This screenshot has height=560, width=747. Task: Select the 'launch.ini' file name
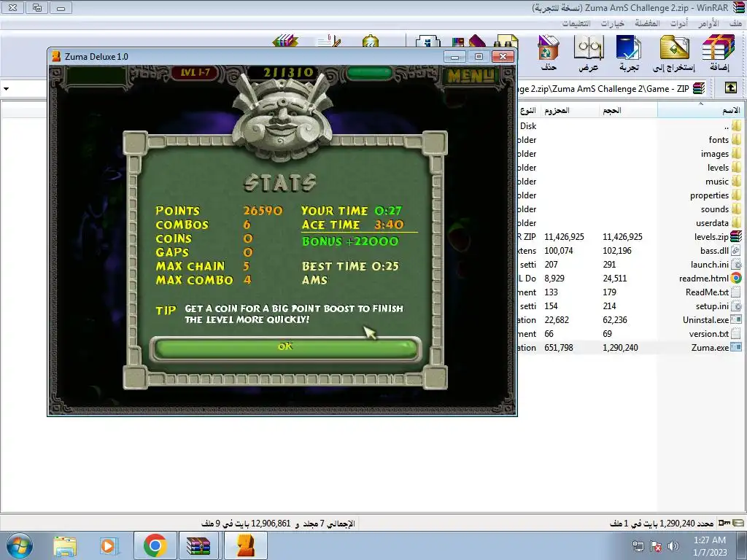(x=709, y=264)
